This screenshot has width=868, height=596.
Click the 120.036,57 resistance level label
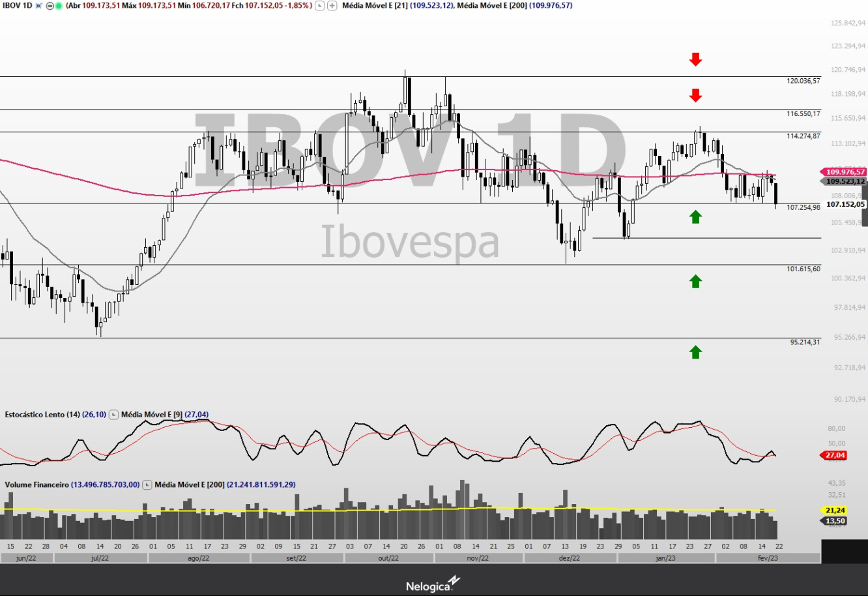803,81
